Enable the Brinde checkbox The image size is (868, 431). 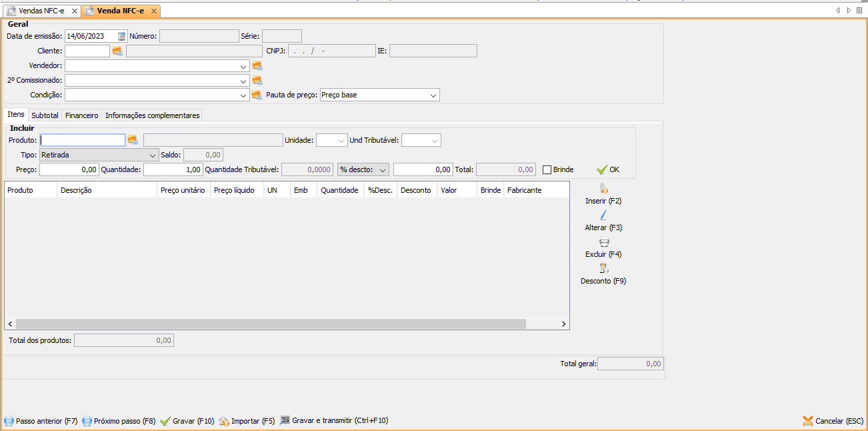tap(547, 170)
